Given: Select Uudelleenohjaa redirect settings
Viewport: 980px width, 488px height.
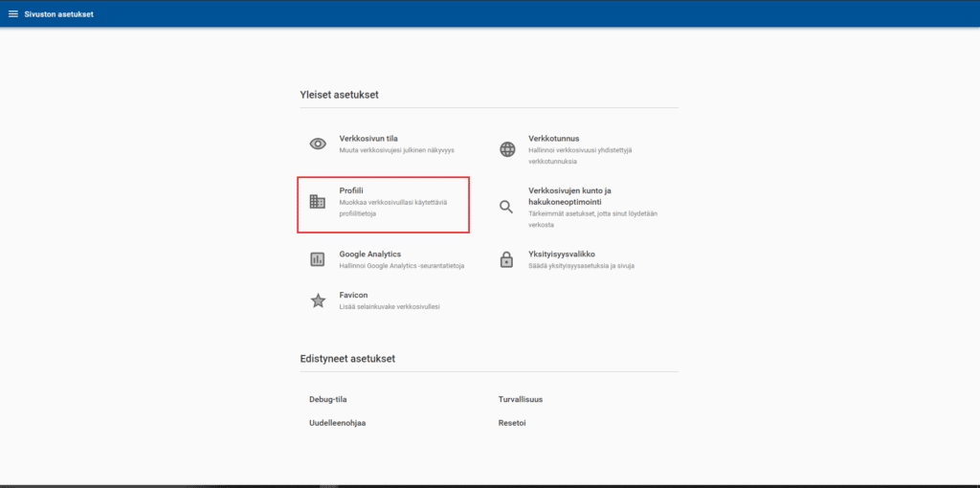Looking at the screenshot, I should click(x=337, y=422).
